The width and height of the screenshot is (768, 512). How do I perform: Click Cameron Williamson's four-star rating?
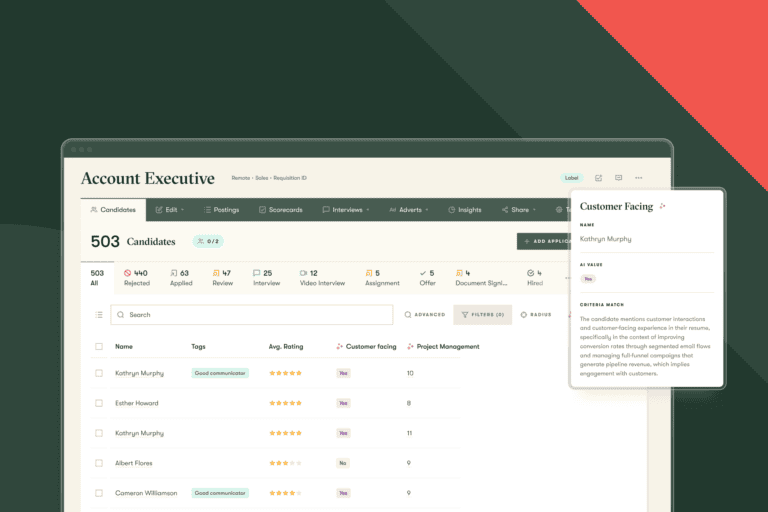(285, 493)
